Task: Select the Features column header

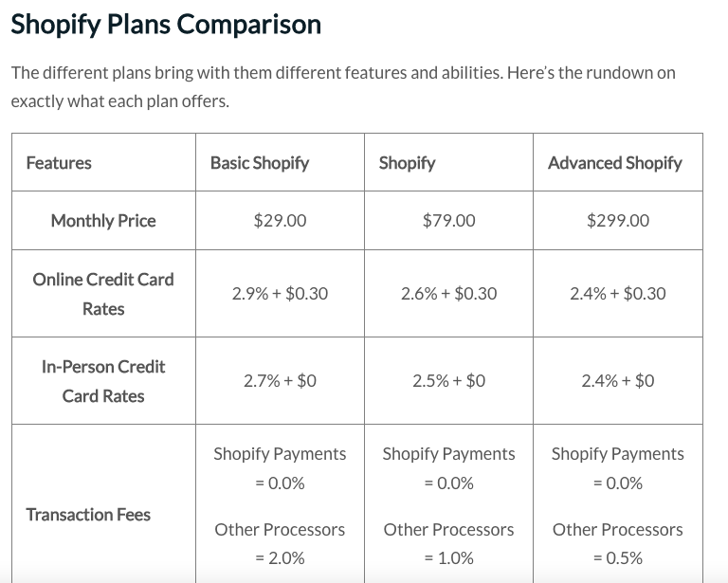Action: pyautogui.click(x=59, y=163)
